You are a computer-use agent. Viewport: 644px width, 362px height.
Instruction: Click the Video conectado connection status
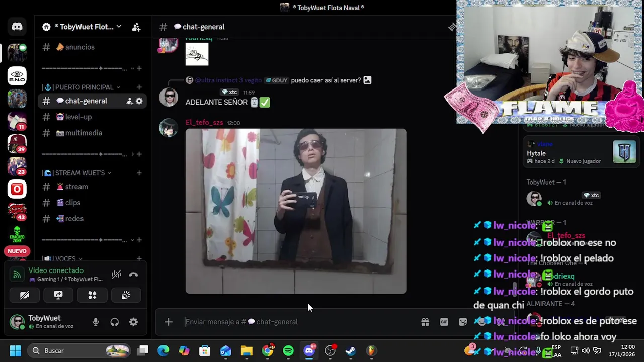point(55,270)
